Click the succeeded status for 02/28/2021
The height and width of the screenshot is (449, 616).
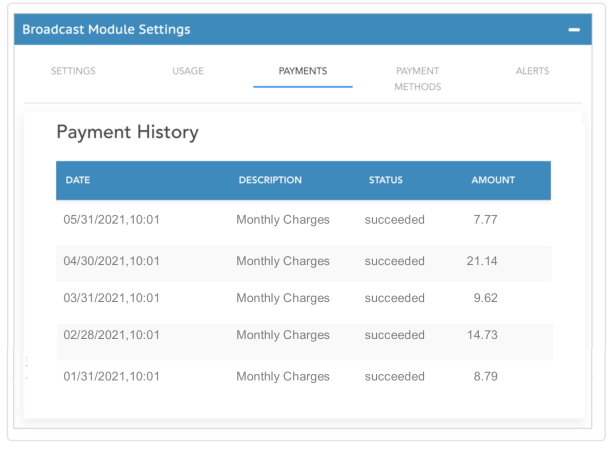coord(394,335)
